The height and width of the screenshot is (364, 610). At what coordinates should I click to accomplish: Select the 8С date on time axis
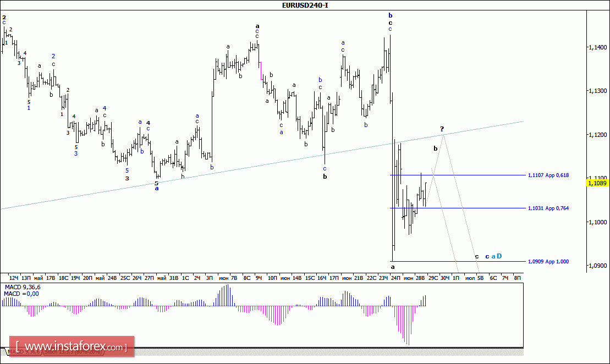[x=246, y=278]
